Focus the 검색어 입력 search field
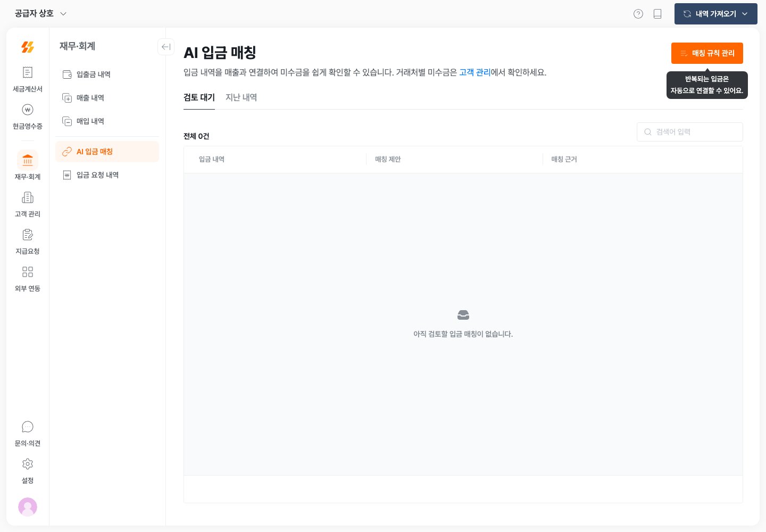 pos(690,132)
